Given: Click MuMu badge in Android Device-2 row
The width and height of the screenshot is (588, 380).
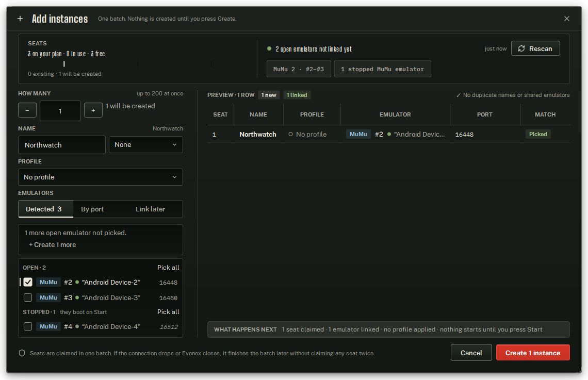Looking at the screenshot, I should point(48,282).
